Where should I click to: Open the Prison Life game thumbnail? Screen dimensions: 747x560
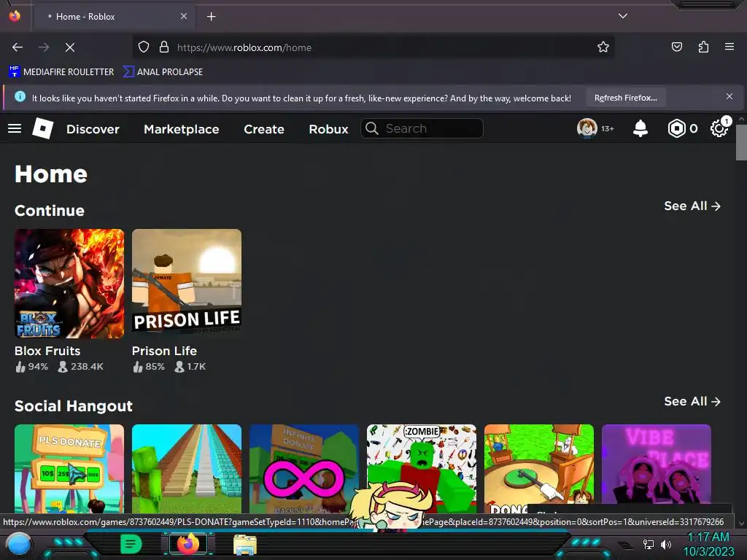click(x=187, y=284)
